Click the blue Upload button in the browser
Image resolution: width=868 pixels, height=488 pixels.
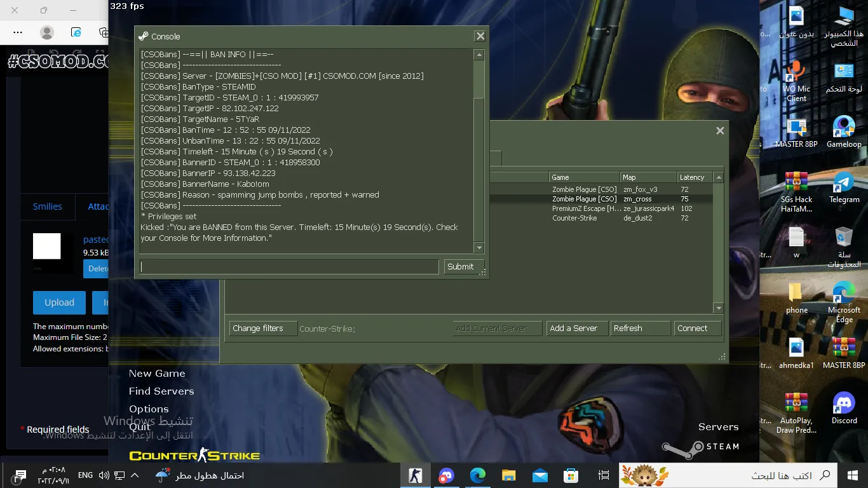pos(59,302)
